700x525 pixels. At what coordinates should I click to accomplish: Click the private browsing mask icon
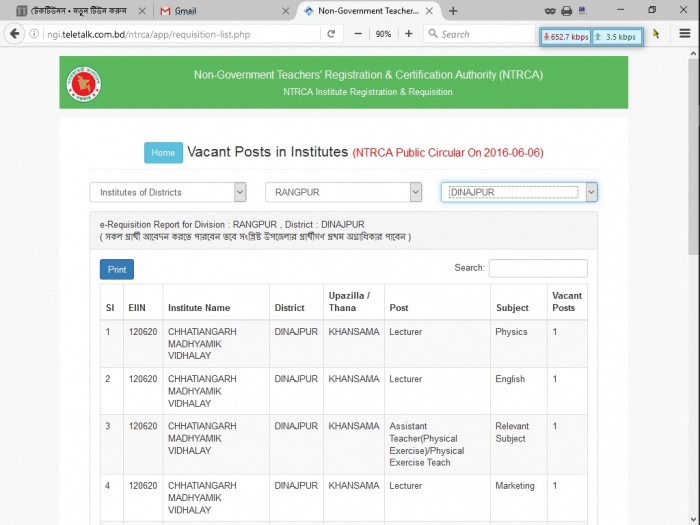point(550,11)
